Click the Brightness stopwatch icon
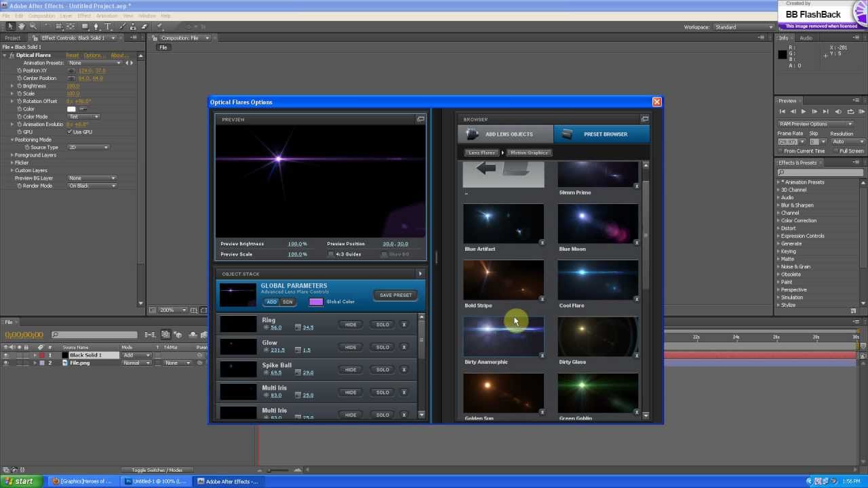 pyautogui.click(x=20, y=86)
